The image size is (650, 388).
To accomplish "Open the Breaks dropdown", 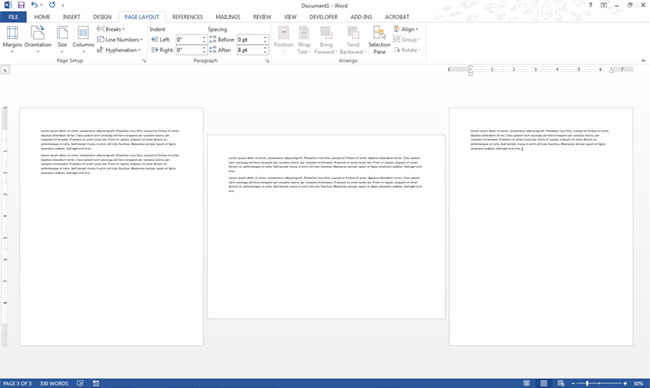I will pyautogui.click(x=111, y=29).
